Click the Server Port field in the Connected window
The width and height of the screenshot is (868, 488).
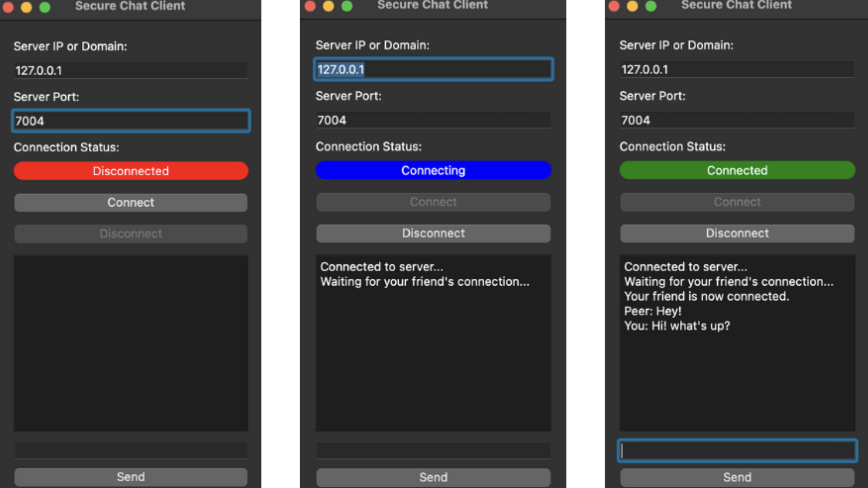point(737,120)
